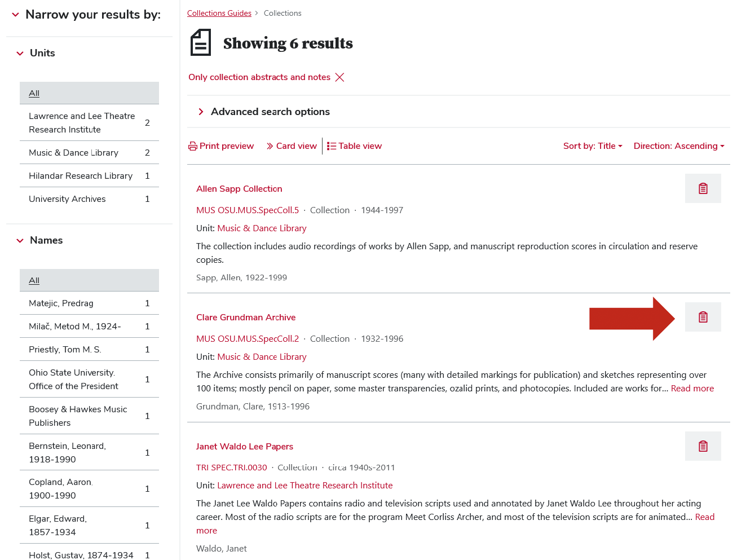The height and width of the screenshot is (560, 737).
Task: Remove the collection abstracts and notes filter
Action: 339,77
